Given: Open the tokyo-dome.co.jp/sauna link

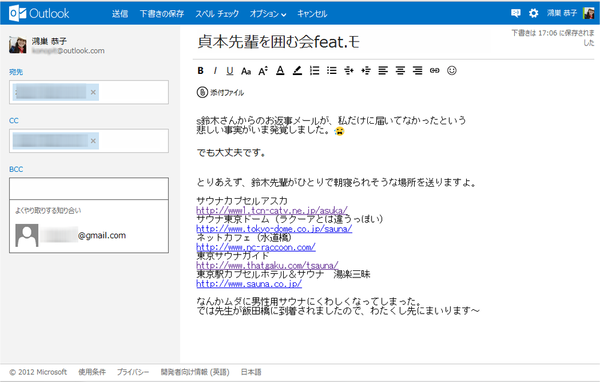Looking at the screenshot, I should (x=274, y=229).
